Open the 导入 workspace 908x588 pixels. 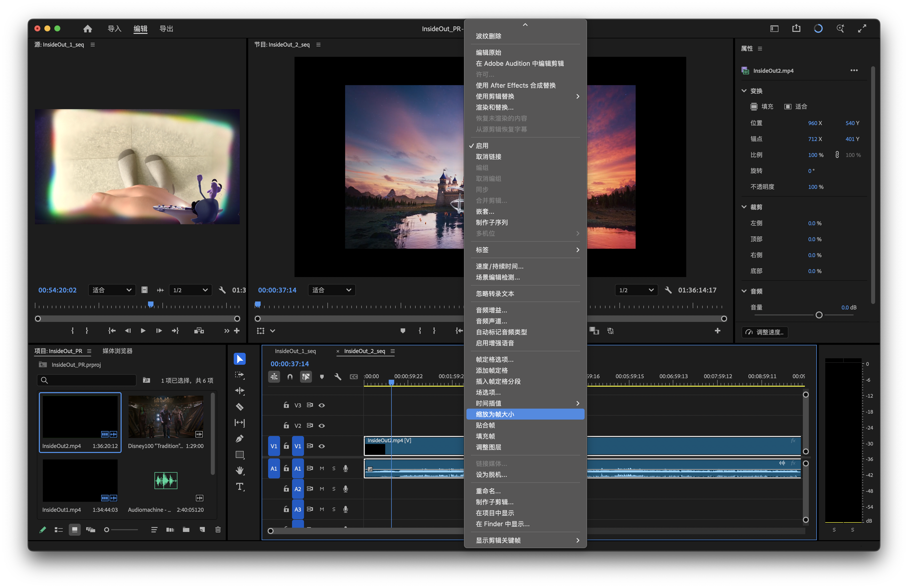(x=114, y=29)
